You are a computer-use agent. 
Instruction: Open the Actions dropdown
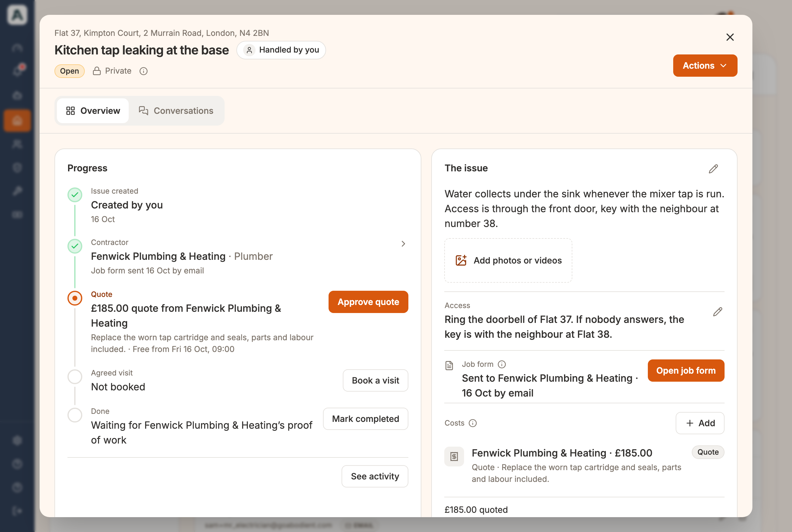tap(705, 66)
